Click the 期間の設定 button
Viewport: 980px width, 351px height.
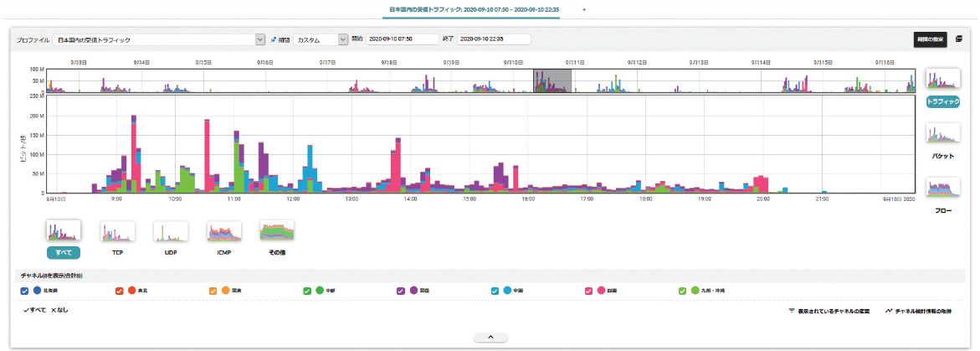click(930, 39)
